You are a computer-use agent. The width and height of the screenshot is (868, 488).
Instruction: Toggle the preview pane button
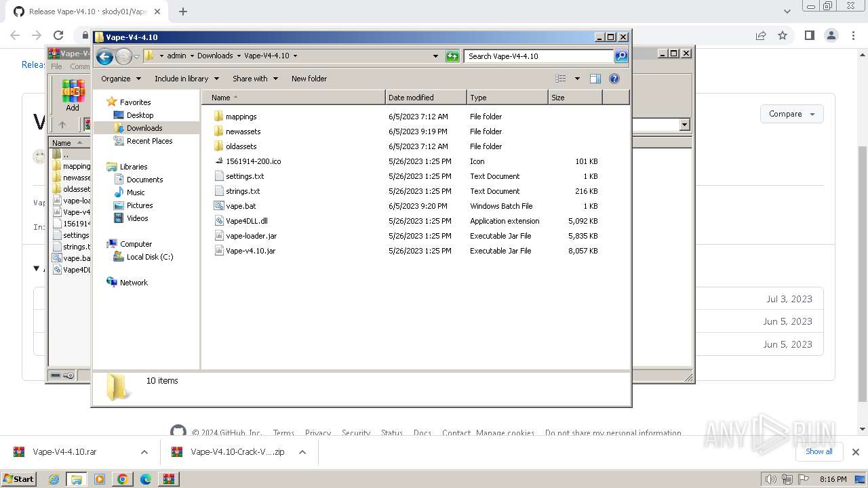pos(595,79)
